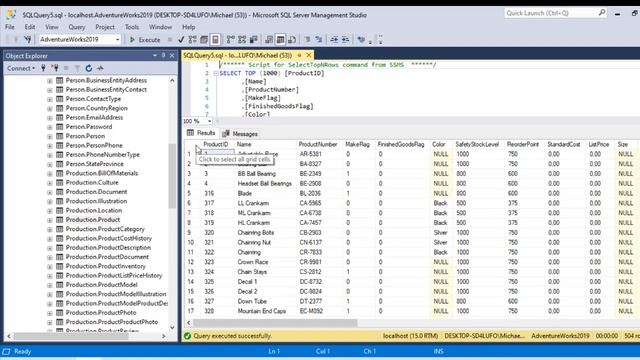Collapse the SELECT statement code block
Image resolution: width=640 pixels, height=360 pixels.
pos(216,73)
